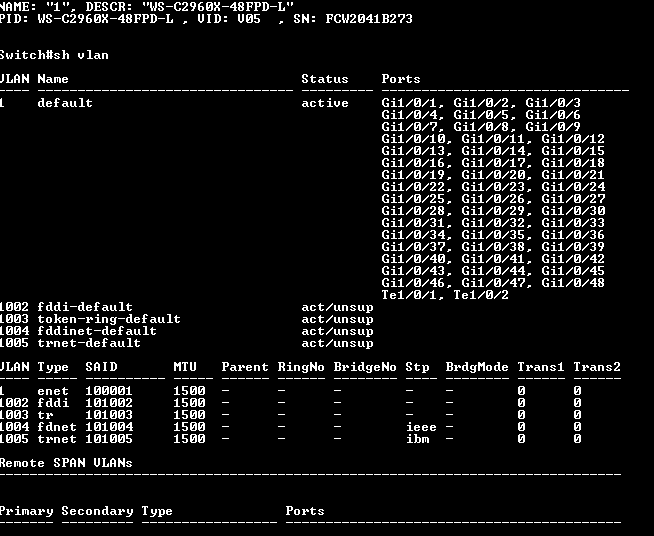
Task: Click the 'SAID' column header
Action: tap(101, 367)
